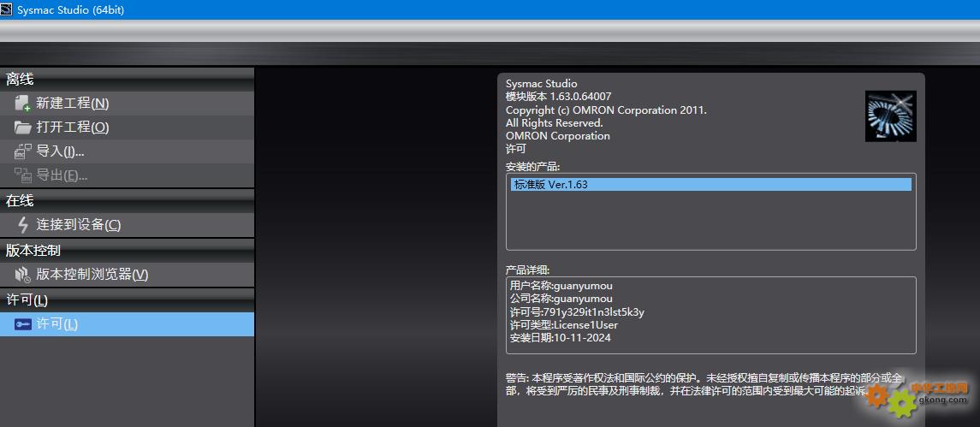The width and height of the screenshot is (980, 427).
Task: Click the 离线 section header
Action: click(x=127, y=80)
